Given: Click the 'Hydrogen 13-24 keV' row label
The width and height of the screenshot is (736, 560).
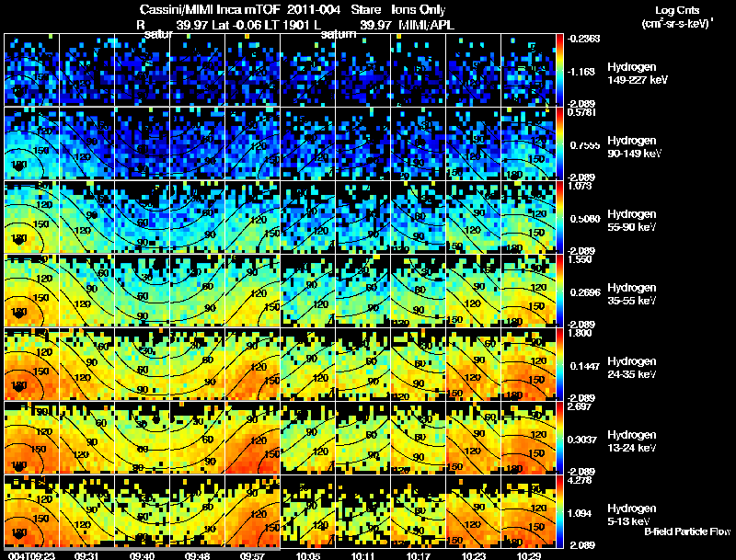Looking at the screenshot, I should pos(632,441).
